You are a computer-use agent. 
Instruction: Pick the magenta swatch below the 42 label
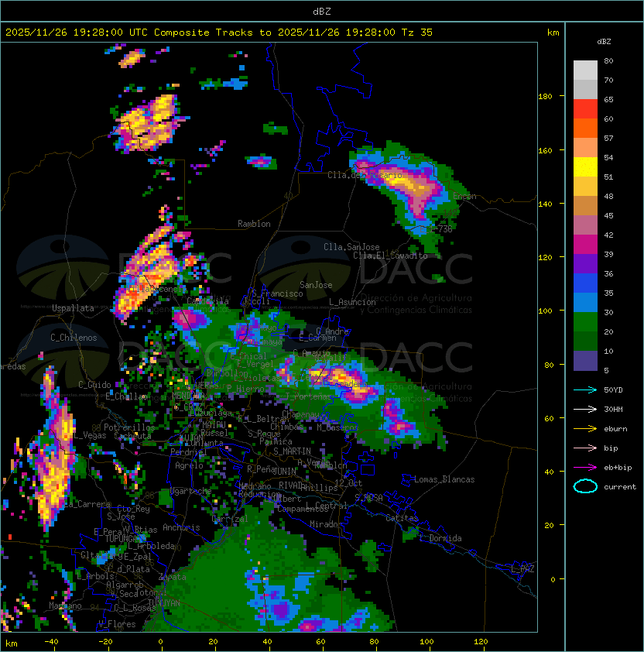(585, 245)
